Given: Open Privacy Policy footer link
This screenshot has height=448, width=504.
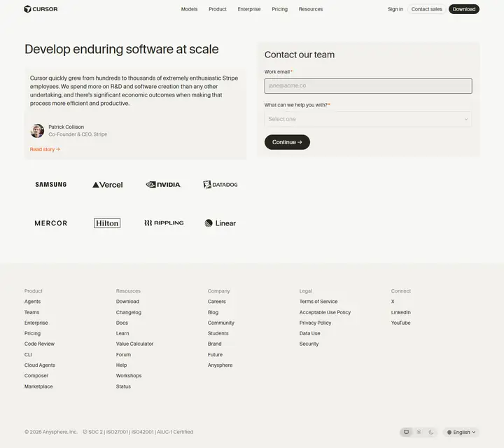Looking at the screenshot, I should coord(315,323).
